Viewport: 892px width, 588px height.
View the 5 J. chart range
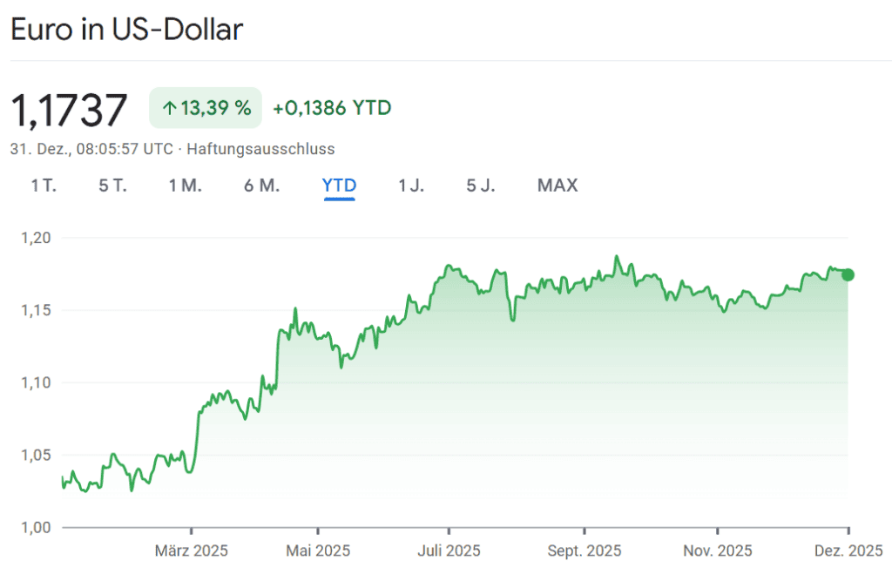tap(481, 186)
